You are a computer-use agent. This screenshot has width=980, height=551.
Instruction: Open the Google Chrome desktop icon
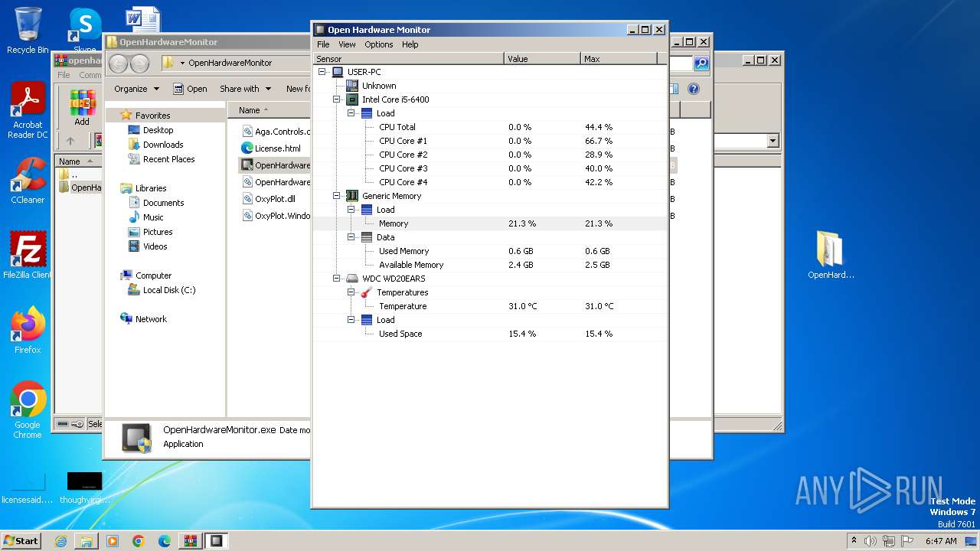click(28, 410)
